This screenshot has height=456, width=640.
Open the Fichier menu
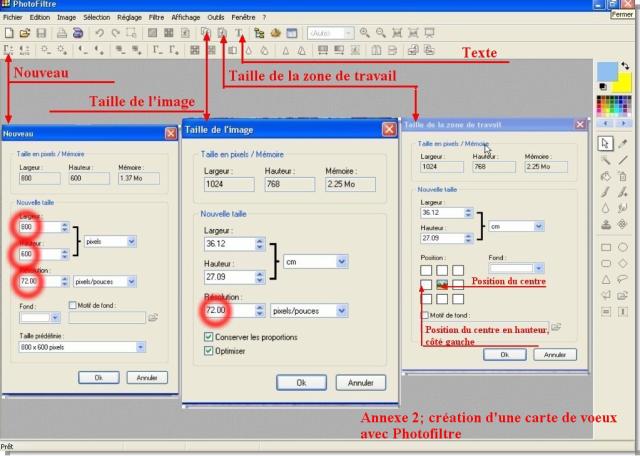pos(13,17)
